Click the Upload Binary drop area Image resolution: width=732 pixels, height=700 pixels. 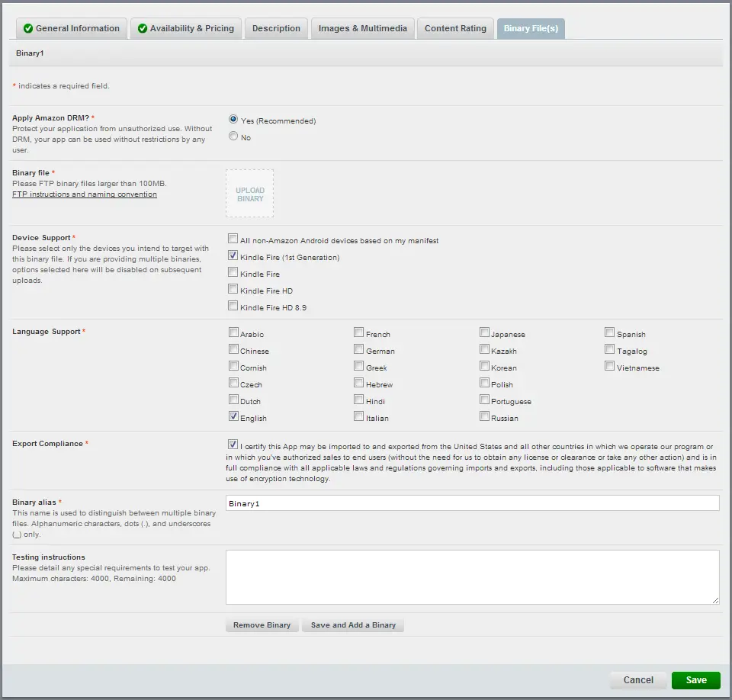pyautogui.click(x=250, y=194)
